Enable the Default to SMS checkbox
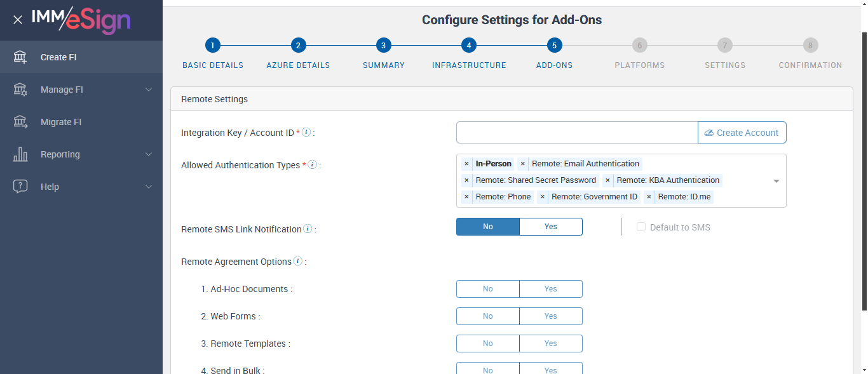Screen dimensions: 868x374 641,227
